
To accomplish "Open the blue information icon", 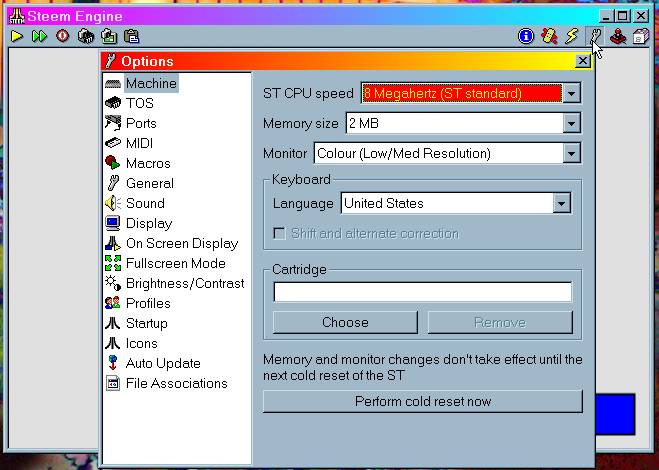I will [x=526, y=37].
